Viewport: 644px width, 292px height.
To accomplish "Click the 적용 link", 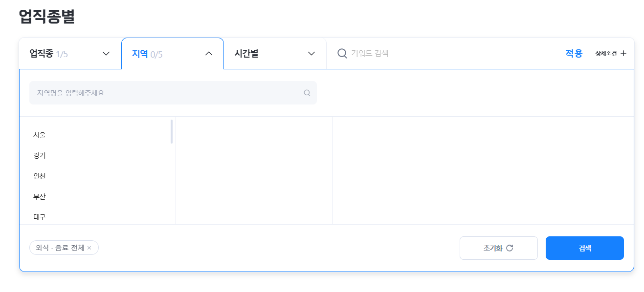I will point(574,53).
